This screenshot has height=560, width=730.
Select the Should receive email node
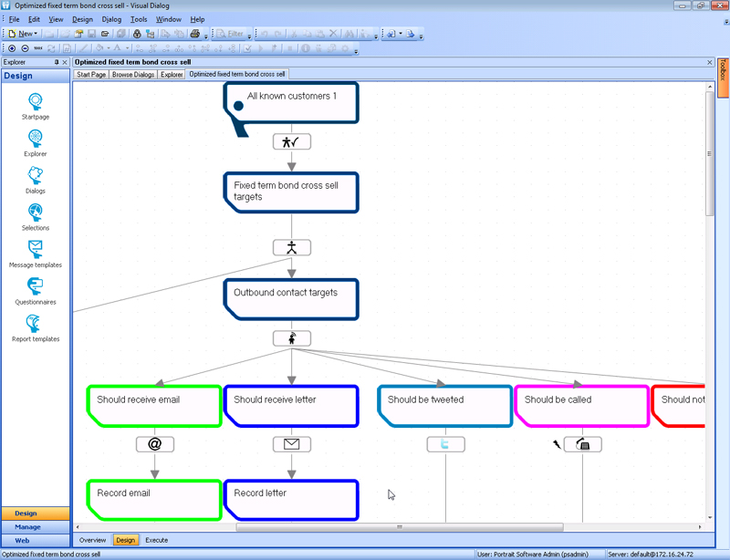pos(154,406)
